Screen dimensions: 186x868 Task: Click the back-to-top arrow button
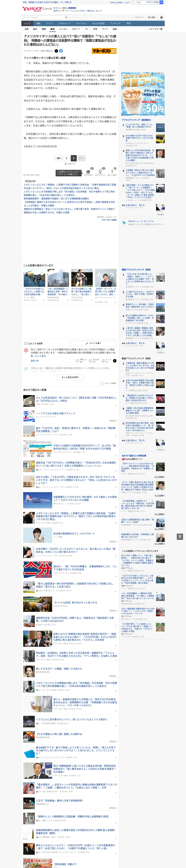click(x=180, y=536)
